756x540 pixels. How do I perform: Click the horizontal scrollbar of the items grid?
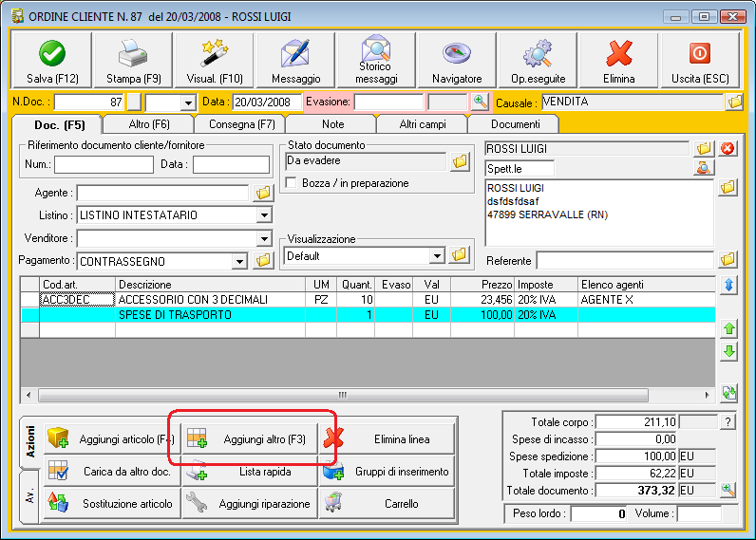coord(343,395)
